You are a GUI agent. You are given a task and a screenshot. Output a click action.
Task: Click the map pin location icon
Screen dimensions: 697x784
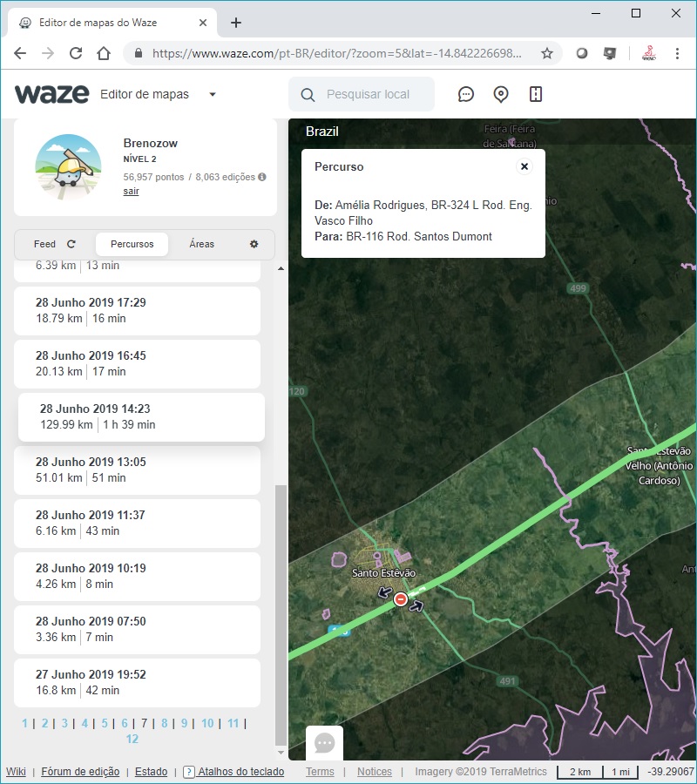(501, 94)
